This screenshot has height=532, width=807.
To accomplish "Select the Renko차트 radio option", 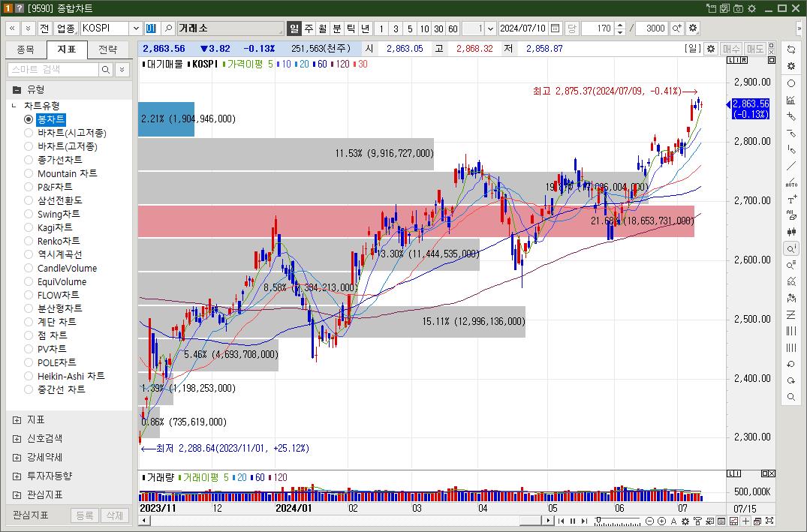I will (x=29, y=241).
